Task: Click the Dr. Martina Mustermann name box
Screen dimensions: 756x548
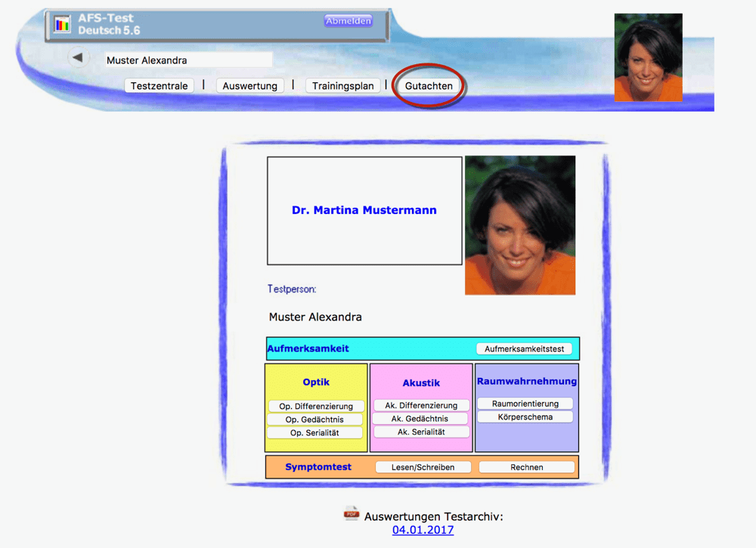Action: 364,211
